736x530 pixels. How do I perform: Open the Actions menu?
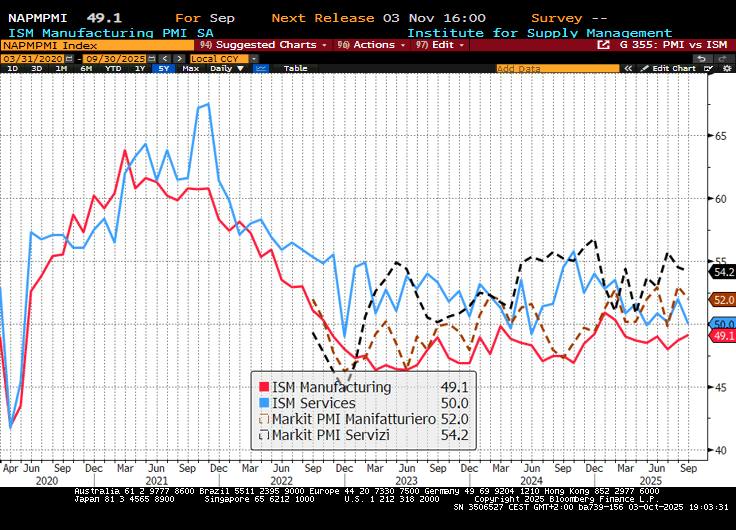[372, 45]
